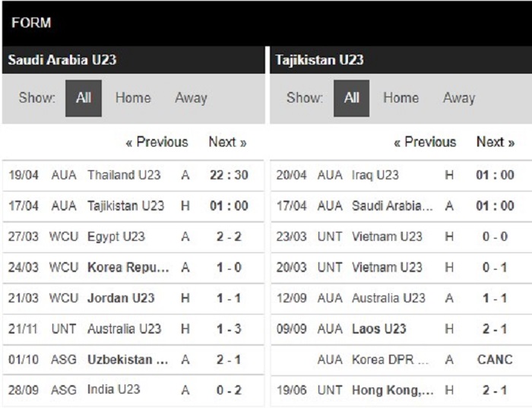Go to Next fixtures for Saudi Arabia U23
The width and height of the screenshot is (532, 408).
click(x=228, y=142)
